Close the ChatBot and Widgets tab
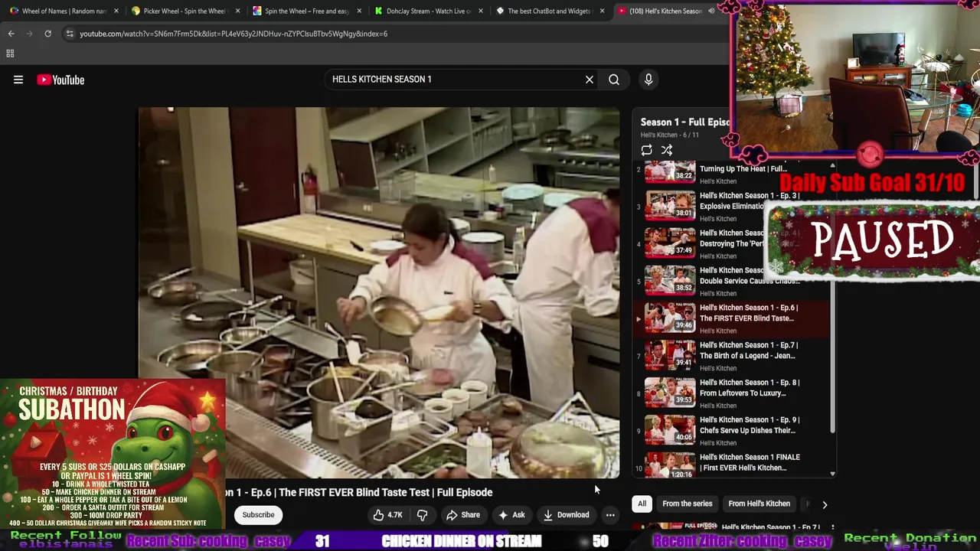980x551 pixels. point(603,11)
